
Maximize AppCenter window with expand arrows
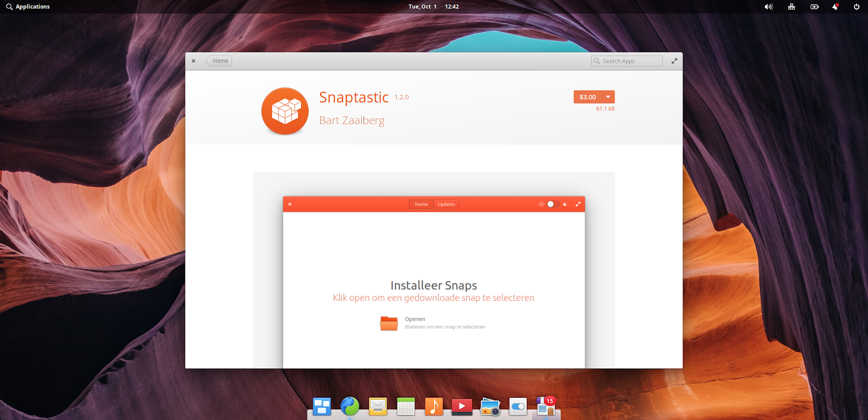pos(674,61)
